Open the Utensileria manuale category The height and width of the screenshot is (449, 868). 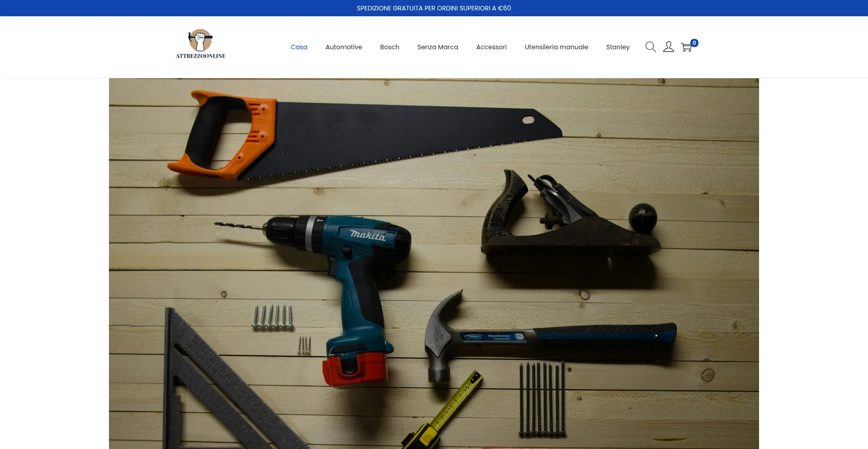click(x=556, y=47)
